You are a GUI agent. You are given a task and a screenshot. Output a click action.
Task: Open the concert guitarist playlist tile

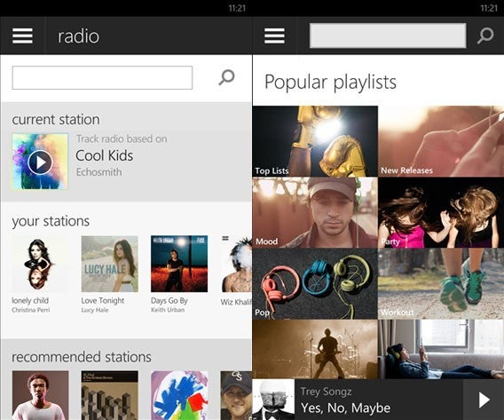pos(315,349)
